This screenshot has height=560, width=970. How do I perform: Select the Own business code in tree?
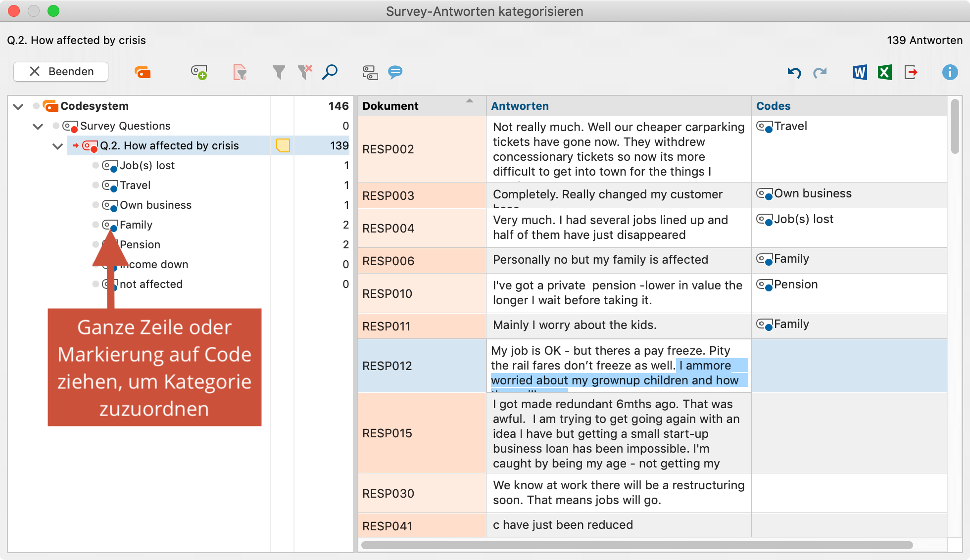(155, 205)
